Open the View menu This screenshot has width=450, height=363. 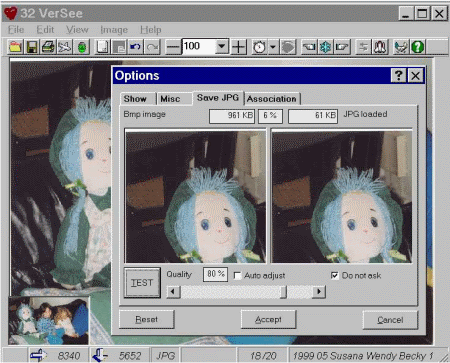(77, 30)
